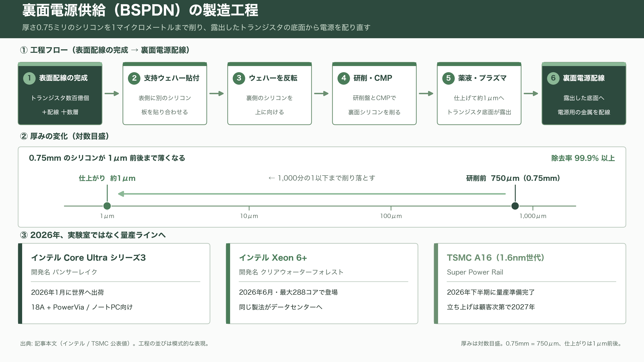The image size is (644, 362).
Task: Click the 除去率 99.9% 以上 label
Action: (x=583, y=158)
